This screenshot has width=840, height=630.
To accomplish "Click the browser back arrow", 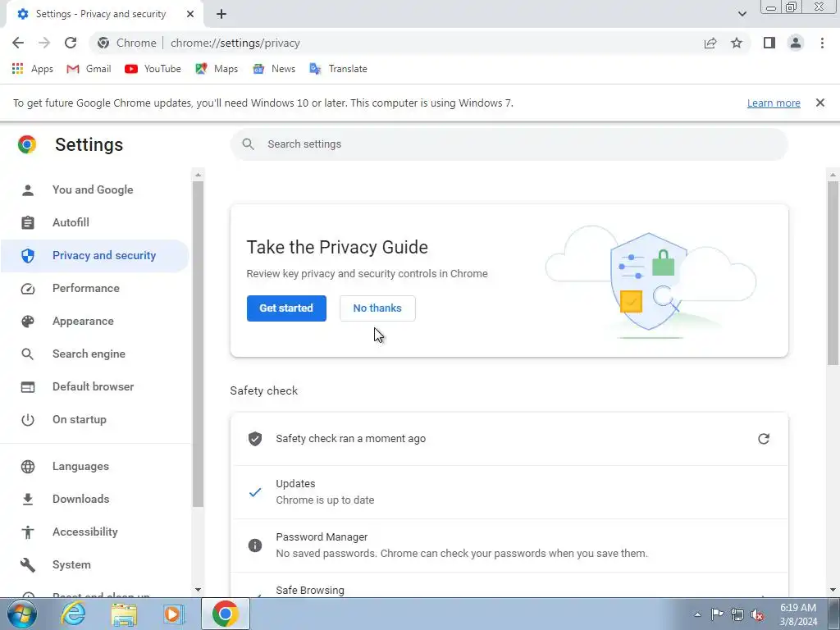I will click(18, 43).
